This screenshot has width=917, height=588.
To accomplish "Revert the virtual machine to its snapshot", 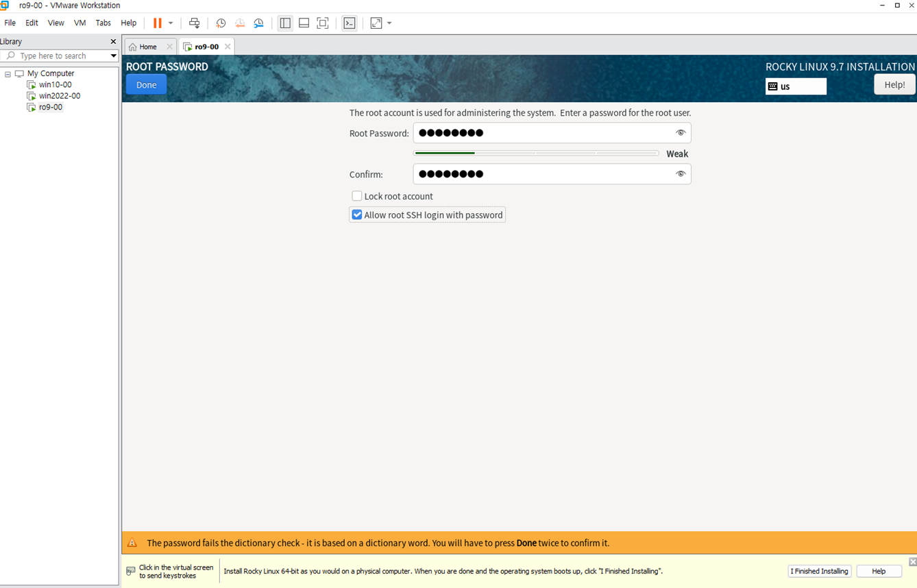I will pyautogui.click(x=240, y=23).
